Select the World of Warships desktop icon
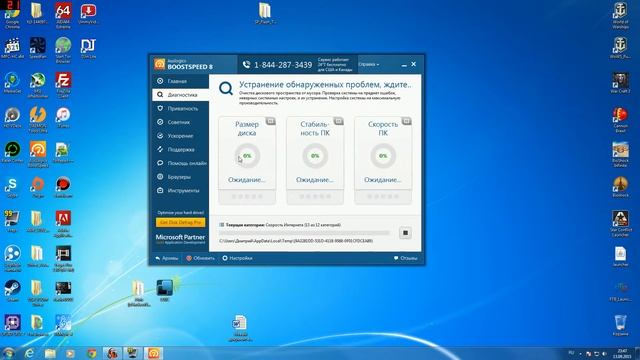This screenshot has width=640, height=360. pyautogui.click(x=620, y=15)
